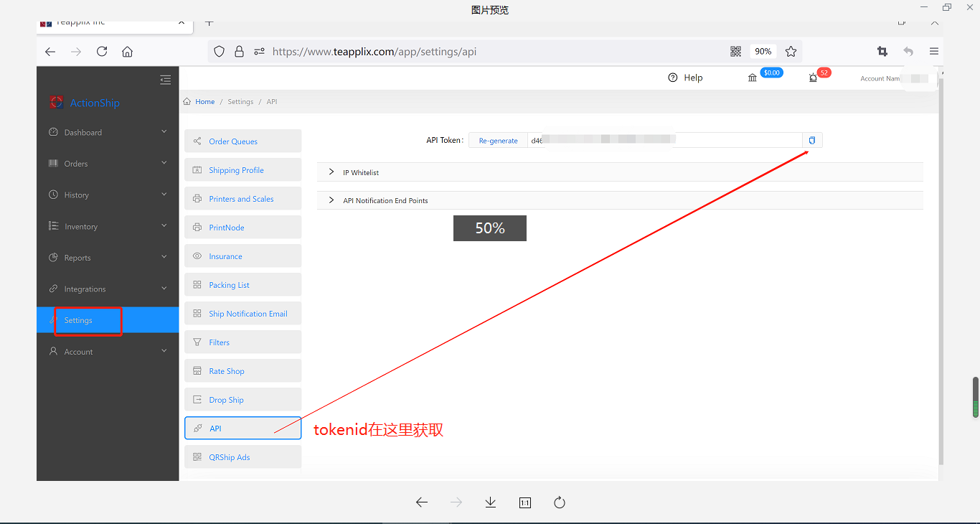Screen dimensions: 980x524
Task: Click Home breadcrumb link
Action: click(204, 102)
